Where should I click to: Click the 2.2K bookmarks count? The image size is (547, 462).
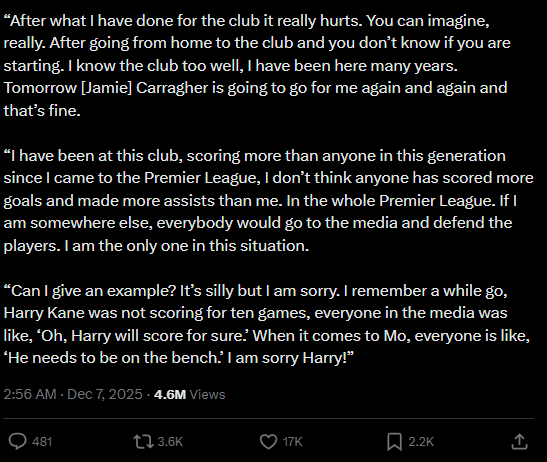click(x=421, y=442)
